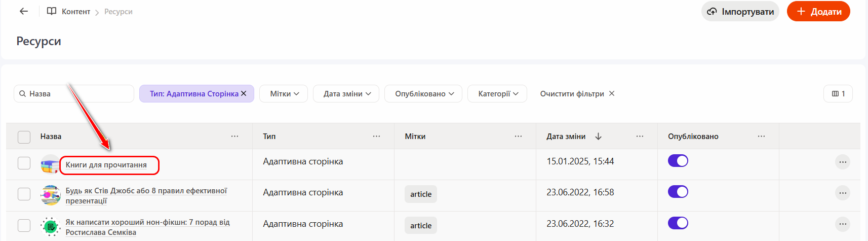Open row actions for Стів Джобс article
The width and height of the screenshot is (868, 241).
pos(843,193)
